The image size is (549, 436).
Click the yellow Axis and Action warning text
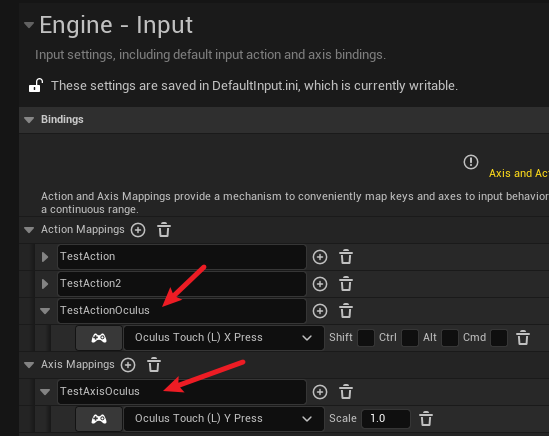point(519,173)
